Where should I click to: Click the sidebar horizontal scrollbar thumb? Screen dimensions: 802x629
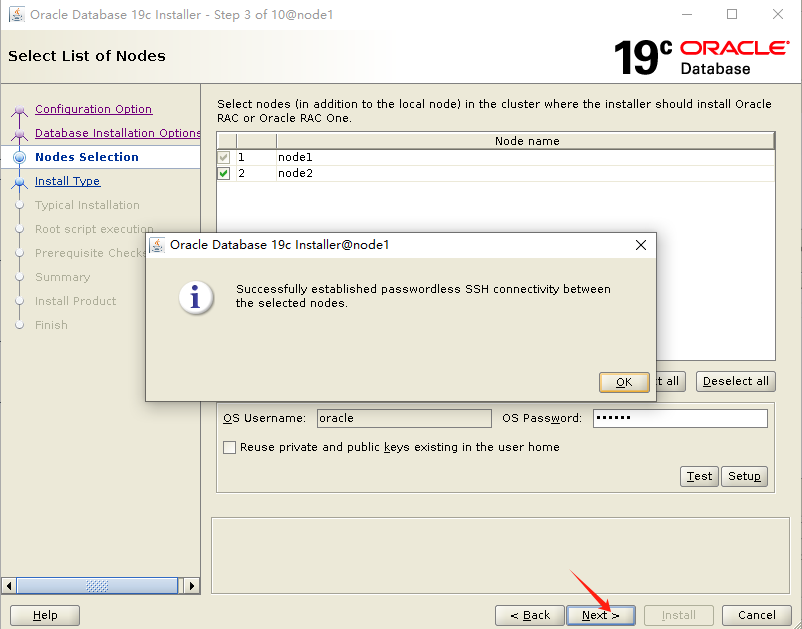tap(97, 586)
